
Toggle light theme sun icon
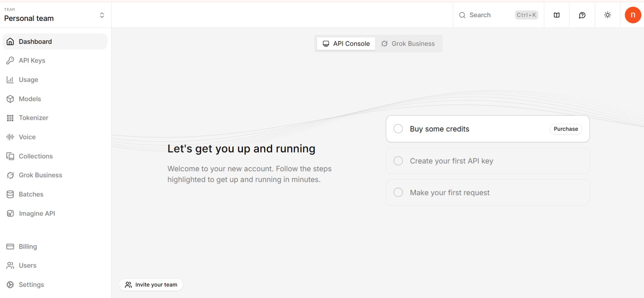[607, 15]
